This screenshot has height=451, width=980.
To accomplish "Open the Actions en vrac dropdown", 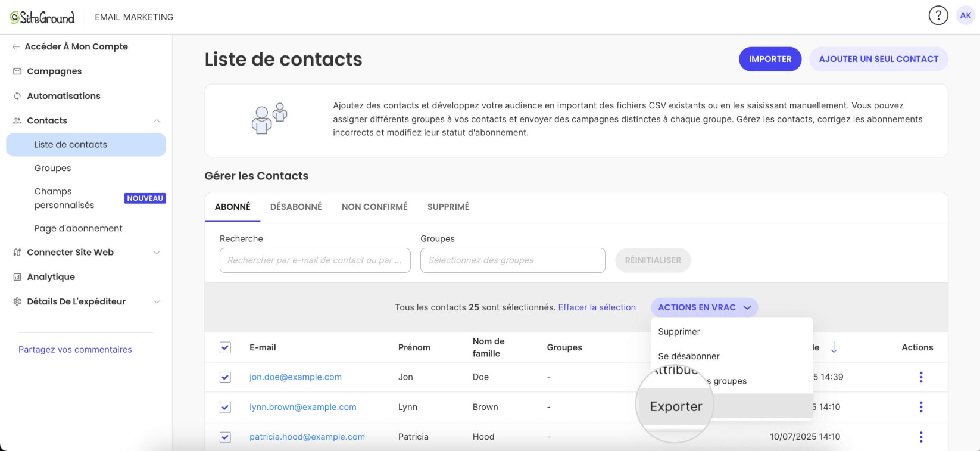I will (704, 307).
